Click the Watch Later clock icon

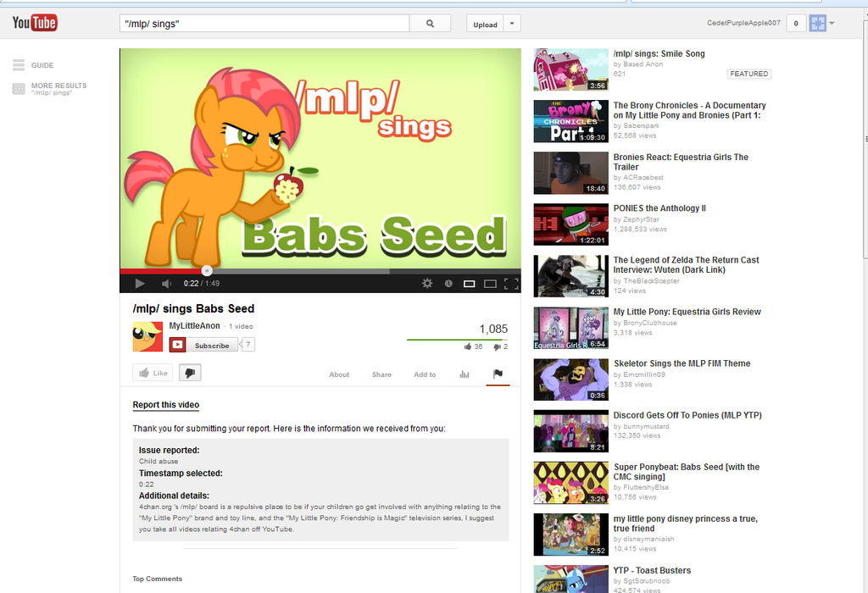pos(448,283)
